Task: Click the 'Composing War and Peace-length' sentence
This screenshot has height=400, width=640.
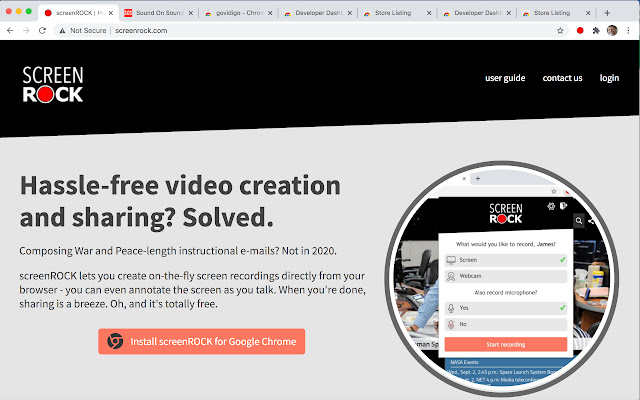Action: [178, 251]
